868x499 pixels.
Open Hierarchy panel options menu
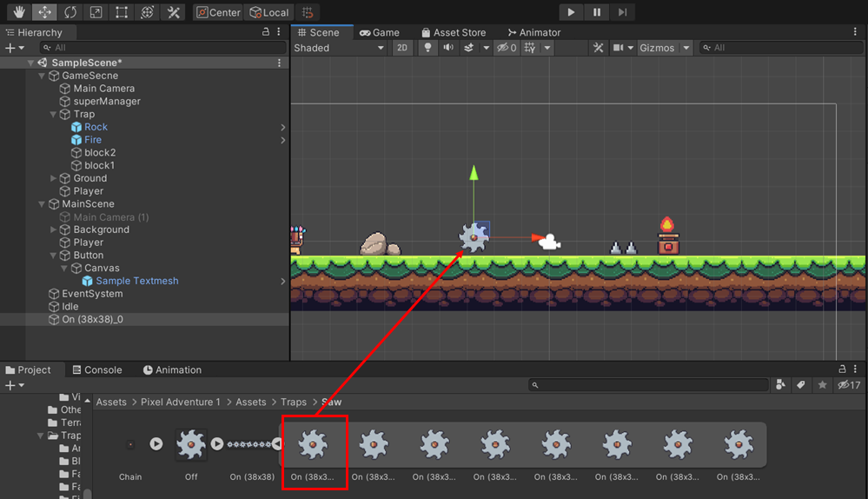tap(279, 32)
